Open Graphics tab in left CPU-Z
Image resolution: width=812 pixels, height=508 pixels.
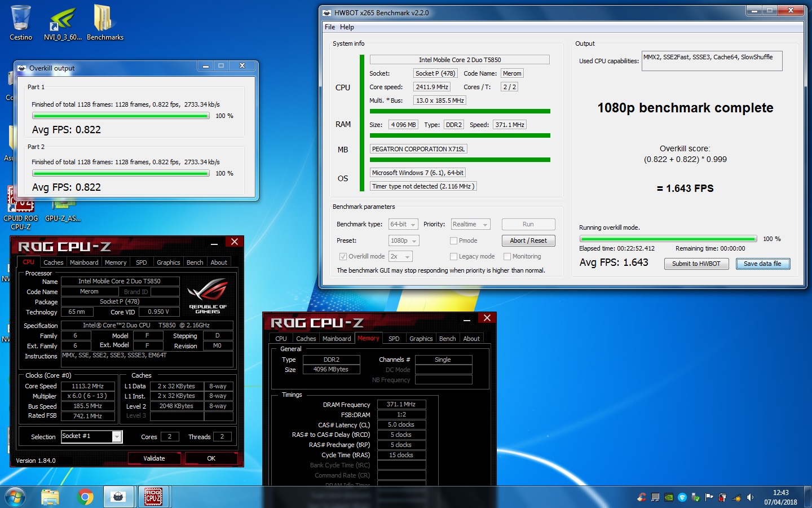pos(169,262)
